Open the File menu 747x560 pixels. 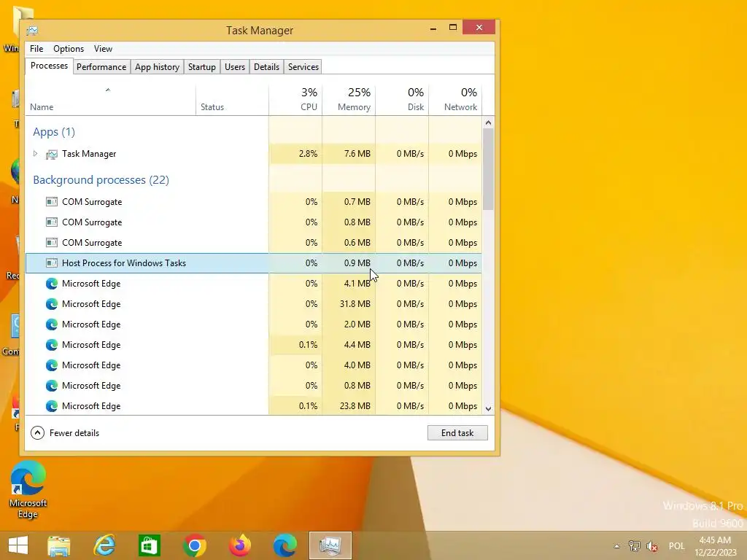[36, 49]
